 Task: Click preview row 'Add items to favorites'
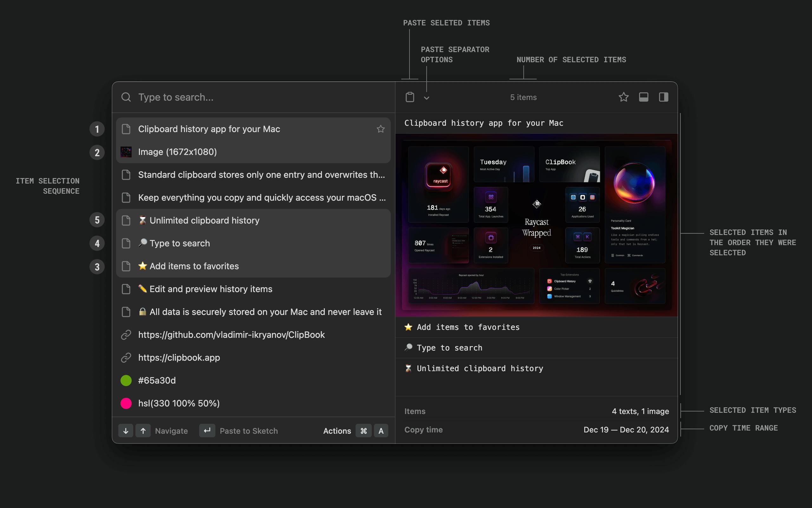coord(537,327)
